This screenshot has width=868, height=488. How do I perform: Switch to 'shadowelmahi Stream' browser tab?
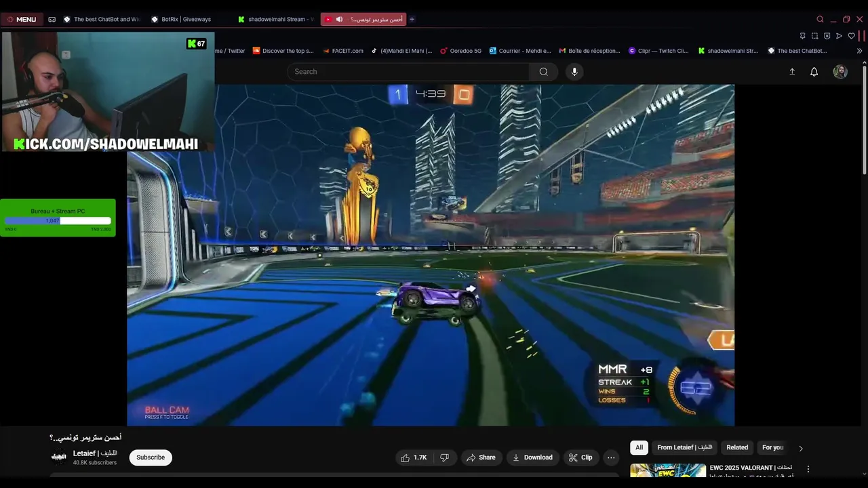275,20
